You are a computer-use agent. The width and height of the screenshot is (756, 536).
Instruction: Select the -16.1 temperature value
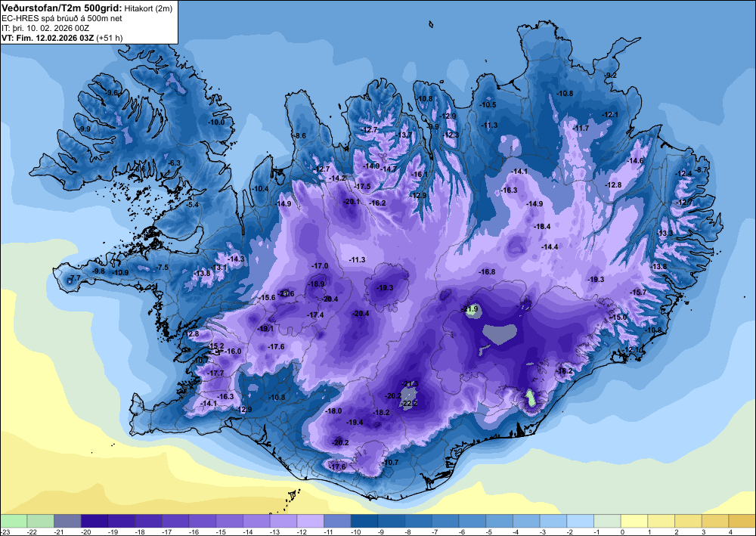pyautogui.click(x=420, y=175)
